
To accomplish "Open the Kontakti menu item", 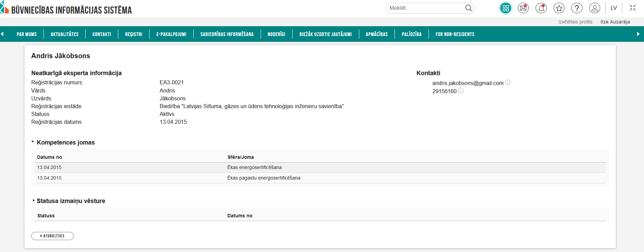I will point(102,34).
